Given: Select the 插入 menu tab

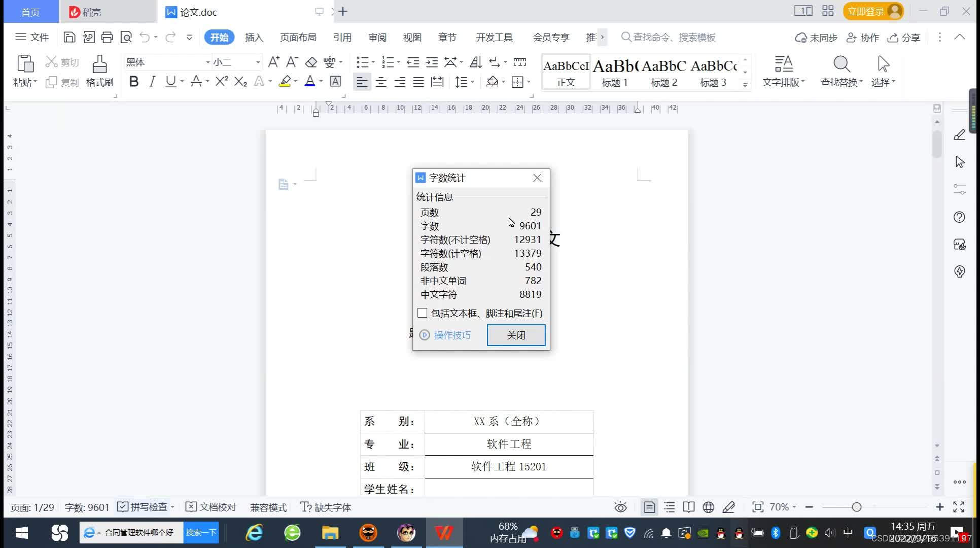Looking at the screenshot, I should point(254,37).
